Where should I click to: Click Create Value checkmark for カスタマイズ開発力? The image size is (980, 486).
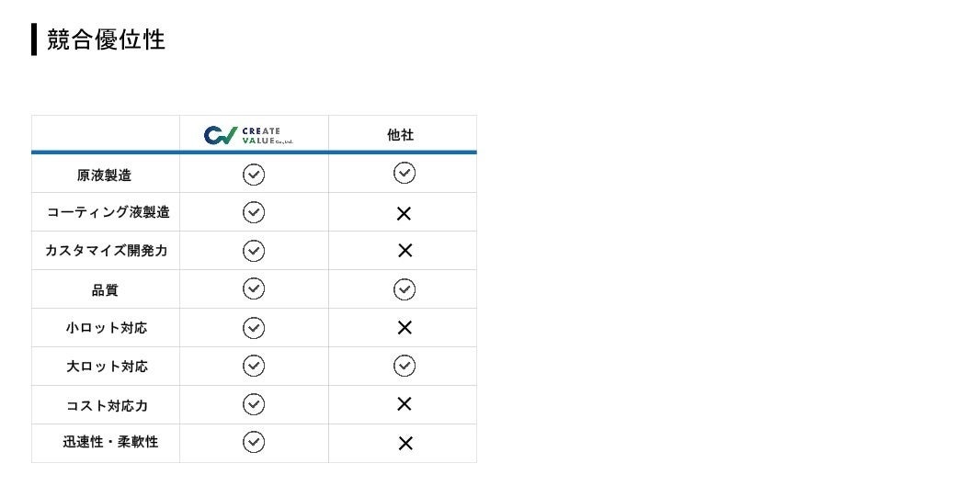(254, 251)
